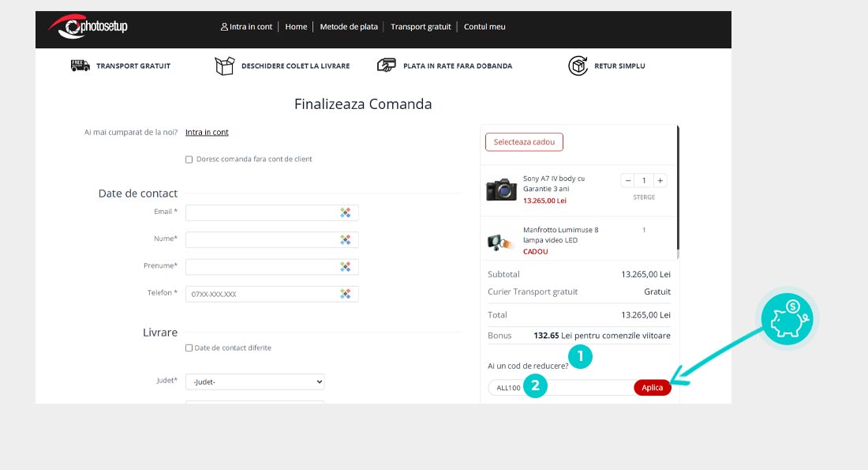This screenshot has width=868, height=470.
Task: Enable order without client account checkbox
Action: [189, 160]
